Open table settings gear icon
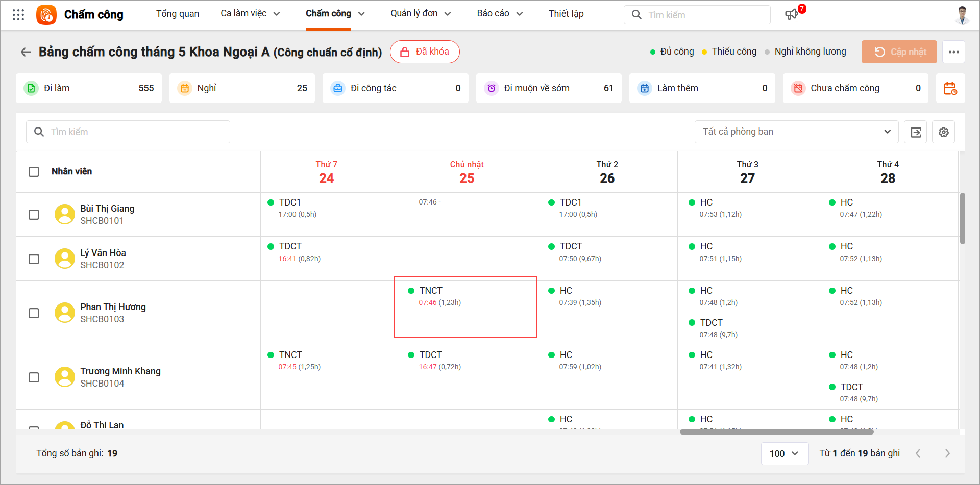 pyautogui.click(x=943, y=132)
